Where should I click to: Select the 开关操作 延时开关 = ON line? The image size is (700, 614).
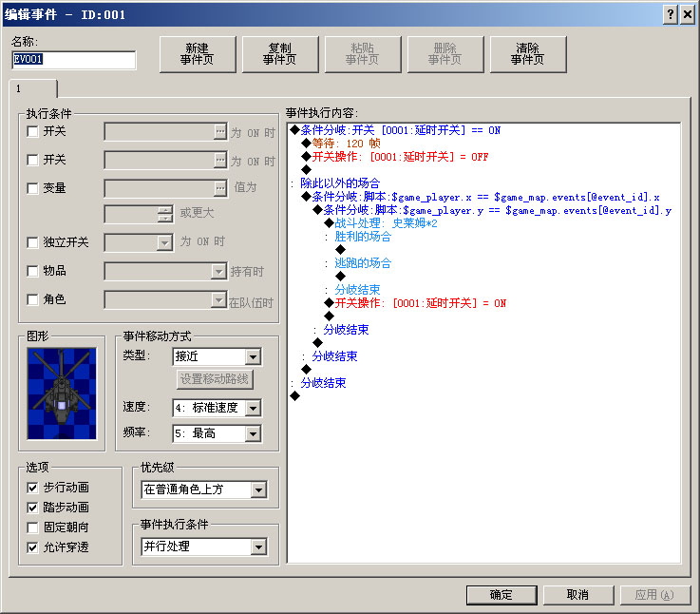point(415,303)
